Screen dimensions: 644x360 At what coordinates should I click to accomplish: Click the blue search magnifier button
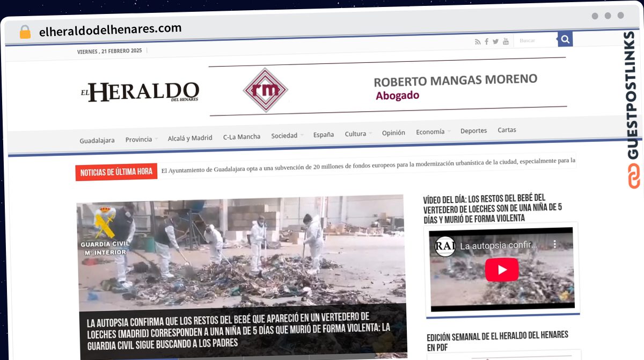pyautogui.click(x=565, y=39)
